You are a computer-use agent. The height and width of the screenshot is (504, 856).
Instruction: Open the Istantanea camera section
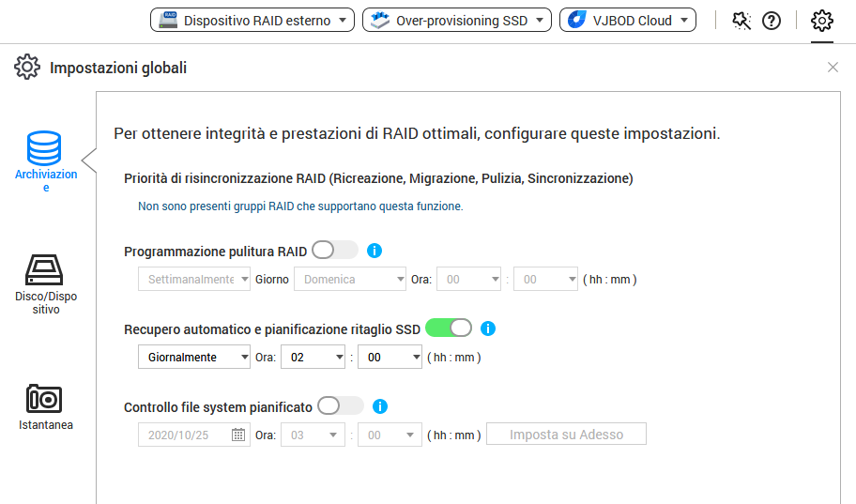click(44, 405)
